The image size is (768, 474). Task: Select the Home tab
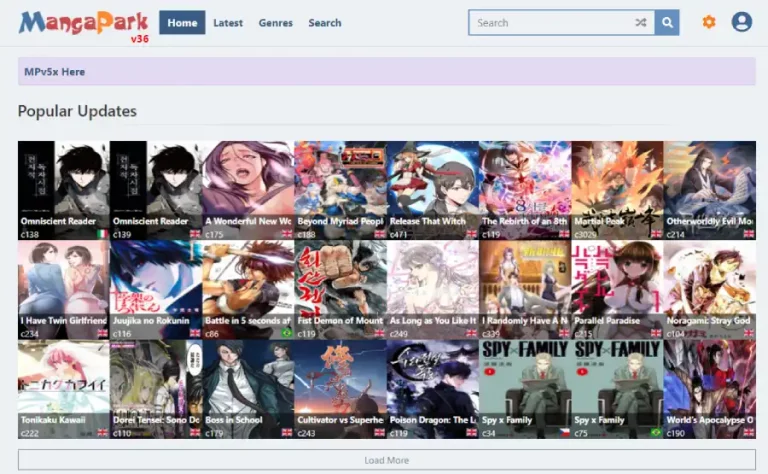click(x=182, y=23)
